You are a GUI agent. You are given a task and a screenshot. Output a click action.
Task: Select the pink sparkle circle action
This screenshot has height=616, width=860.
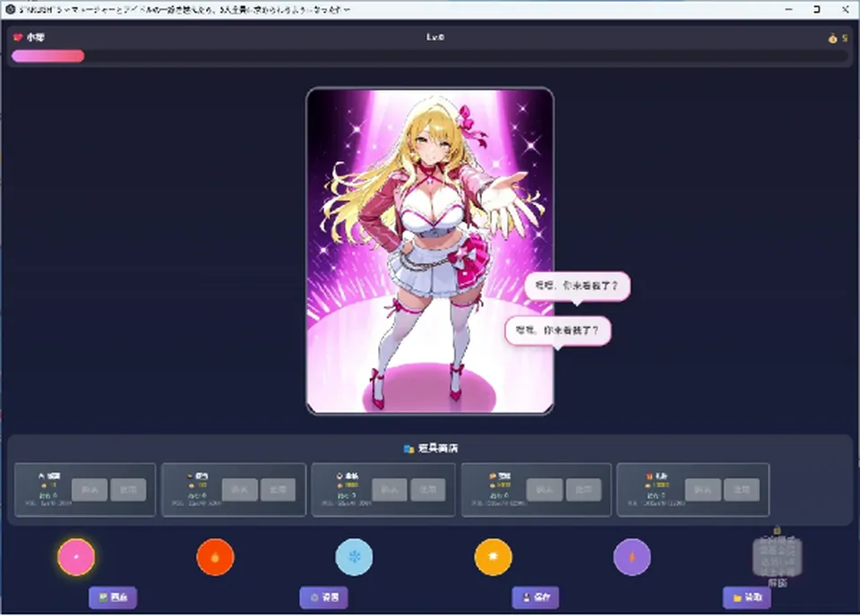(x=76, y=557)
